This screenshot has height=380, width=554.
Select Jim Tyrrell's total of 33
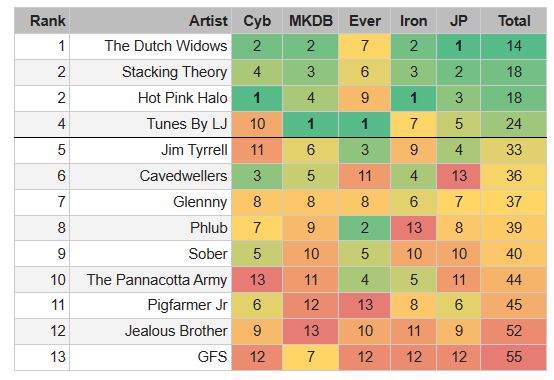pyautogui.click(x=513, y=150)
